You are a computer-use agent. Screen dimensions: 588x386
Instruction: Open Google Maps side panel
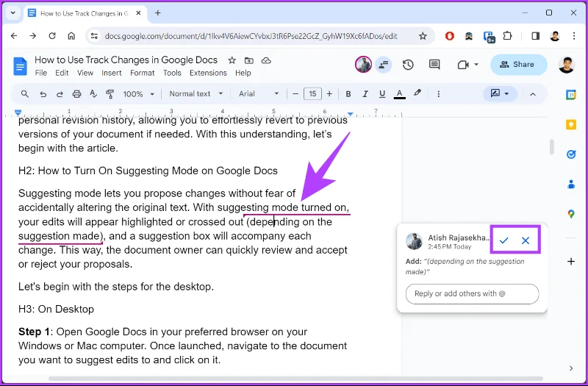coord(571,214)
